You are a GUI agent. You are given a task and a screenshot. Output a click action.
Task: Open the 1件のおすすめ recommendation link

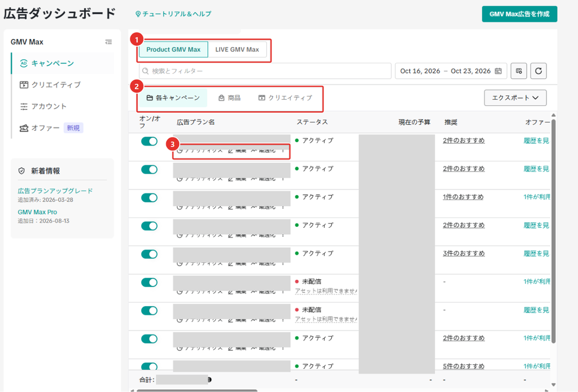[x=463, y=197]
